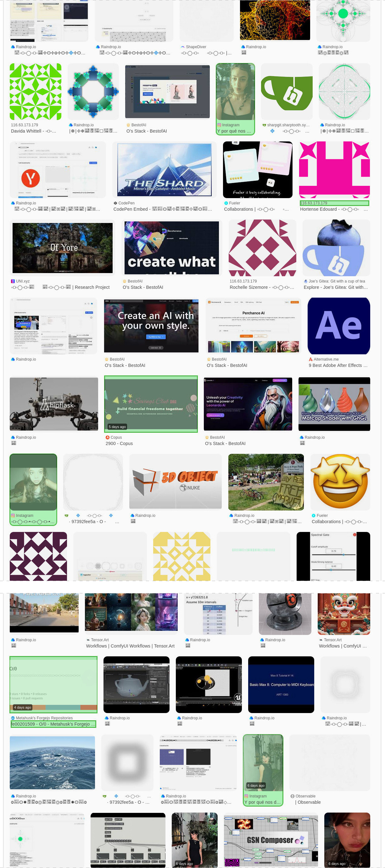Open the '9 Best Adobe After Effects' link
The height and width of the screenshot is (868, 385).
338,365
